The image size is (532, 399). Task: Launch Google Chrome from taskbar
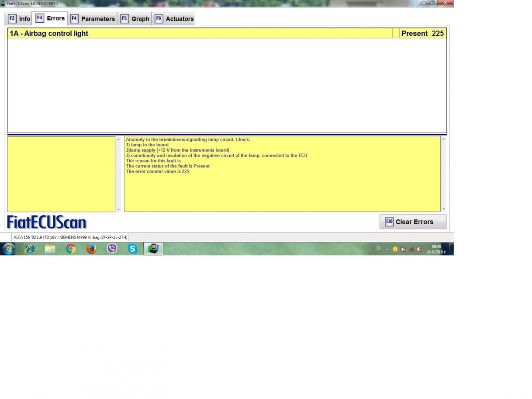(x=71, y=249)
